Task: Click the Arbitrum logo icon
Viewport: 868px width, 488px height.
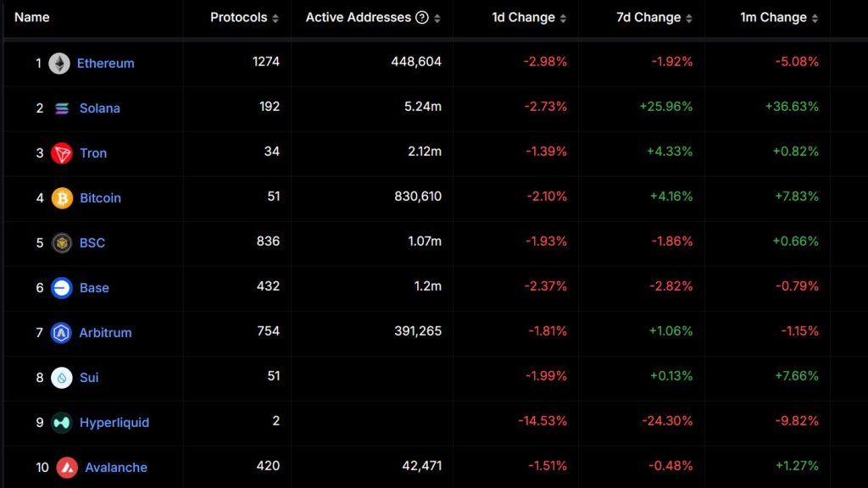Action: tap(62, 333)
